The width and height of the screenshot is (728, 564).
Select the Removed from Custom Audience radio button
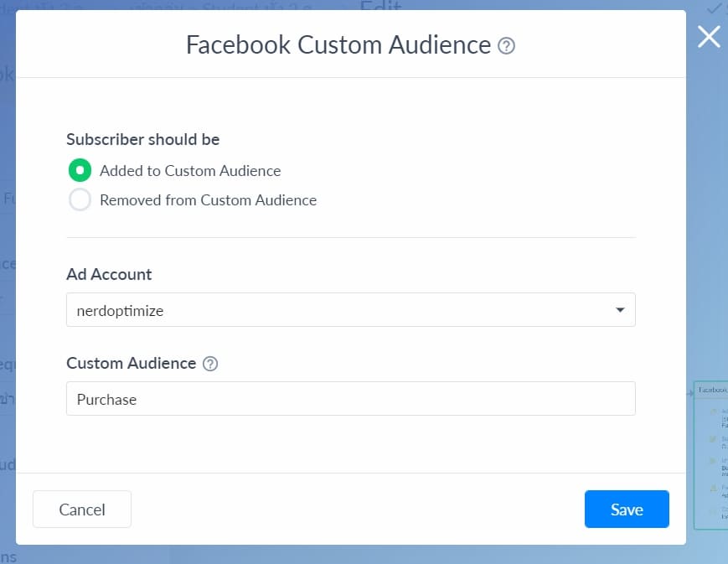[80, 200]
